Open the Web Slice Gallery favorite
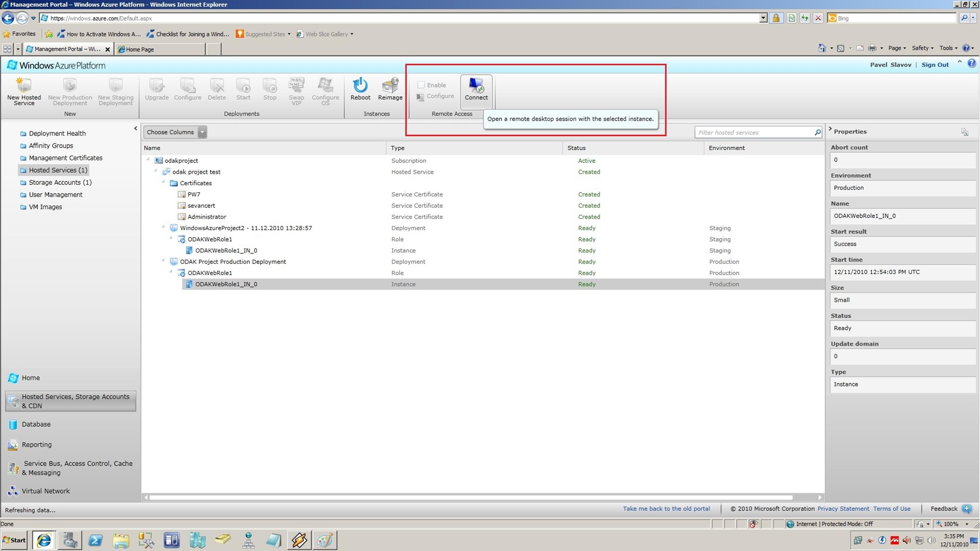Screen dimensions: 980x551 point(325,34)
